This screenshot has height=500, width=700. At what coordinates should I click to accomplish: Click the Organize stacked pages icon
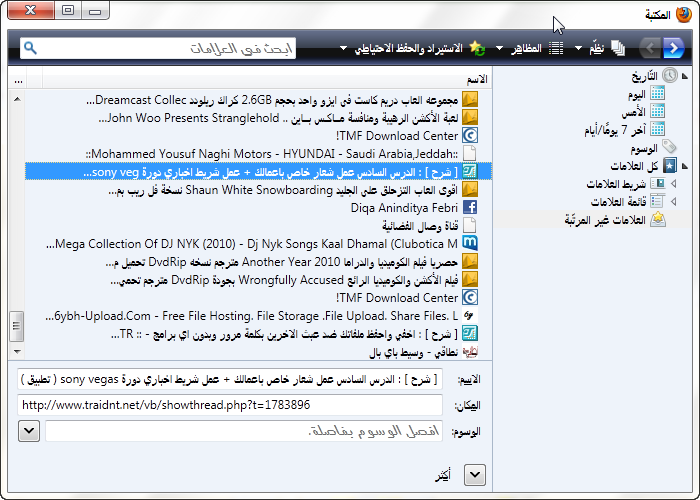point(617,48)
